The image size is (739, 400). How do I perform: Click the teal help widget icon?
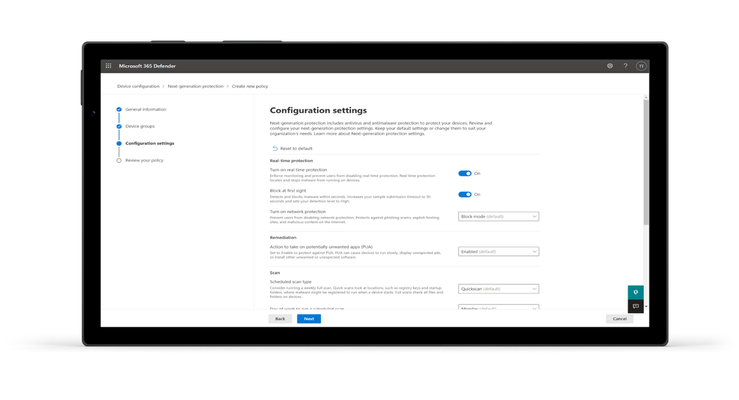[635, 292]
